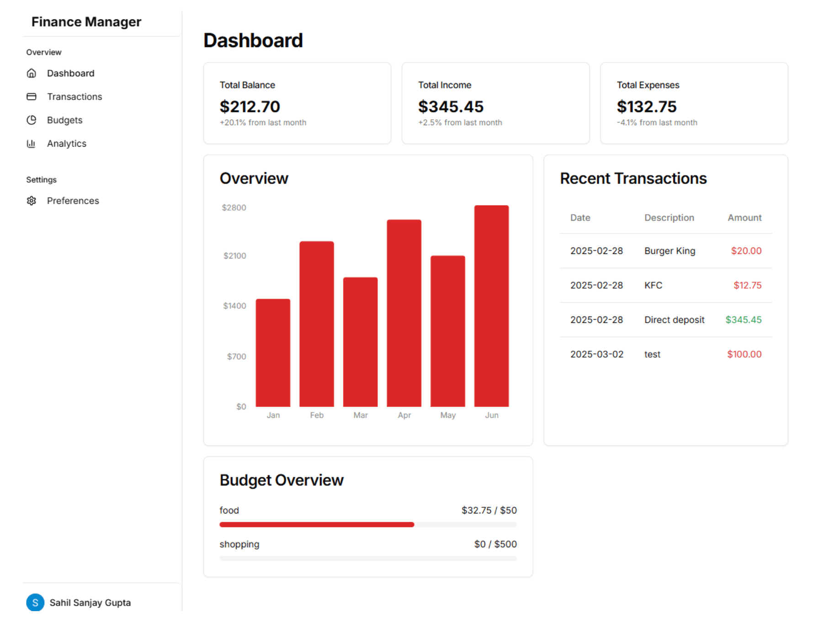Click the Direct deposit transaction description
This screenshot has height=623, width=840.
(x=675, y=320)
